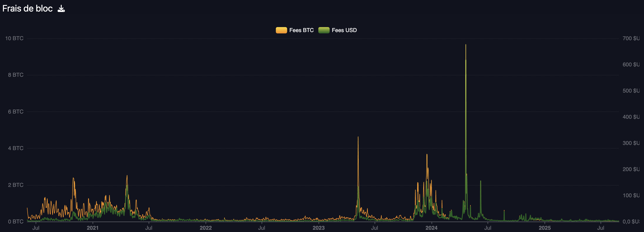The height and width of the screenshot is (232, 644).
Task: Select the 2021 marker on the time axis
Action: [92, 228]
